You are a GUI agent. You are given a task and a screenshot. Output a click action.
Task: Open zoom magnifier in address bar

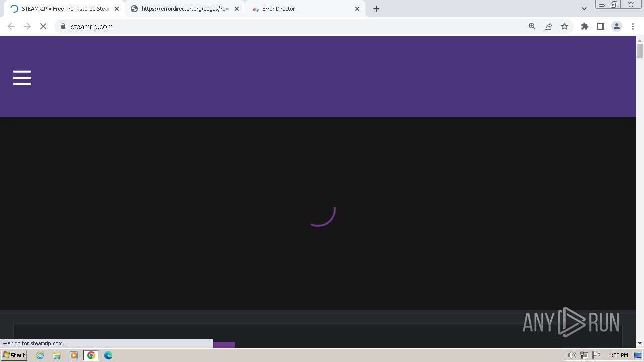[x=532, y=26]
